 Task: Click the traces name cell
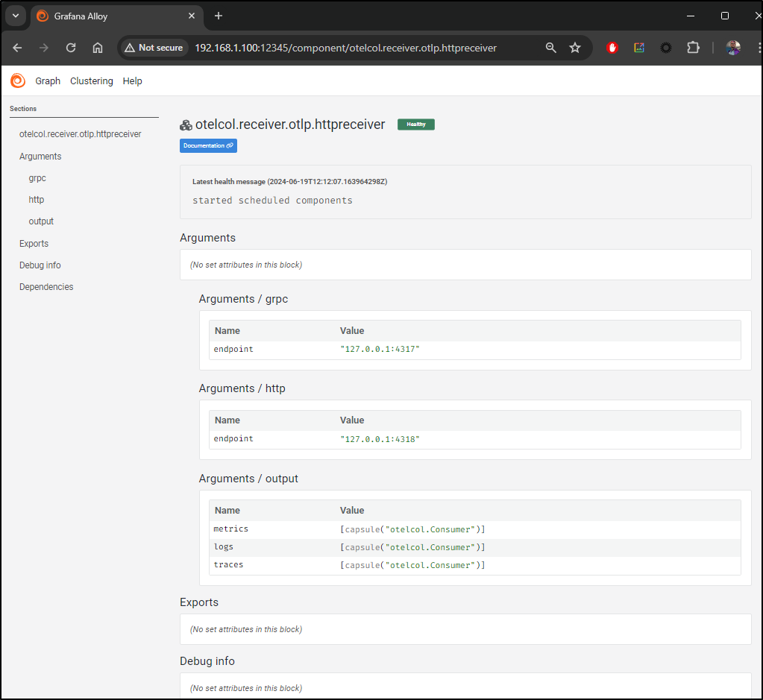(228, 565)
